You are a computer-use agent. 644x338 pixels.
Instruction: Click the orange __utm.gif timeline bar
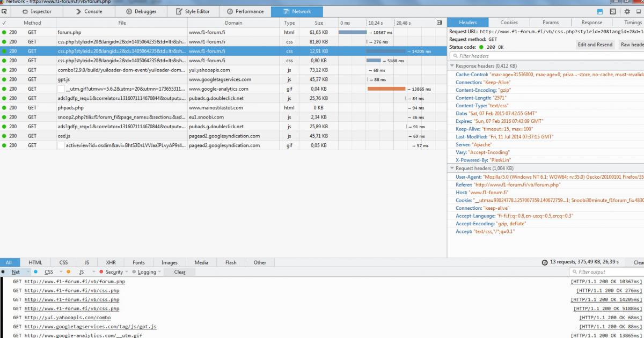[x=386, y=89]
